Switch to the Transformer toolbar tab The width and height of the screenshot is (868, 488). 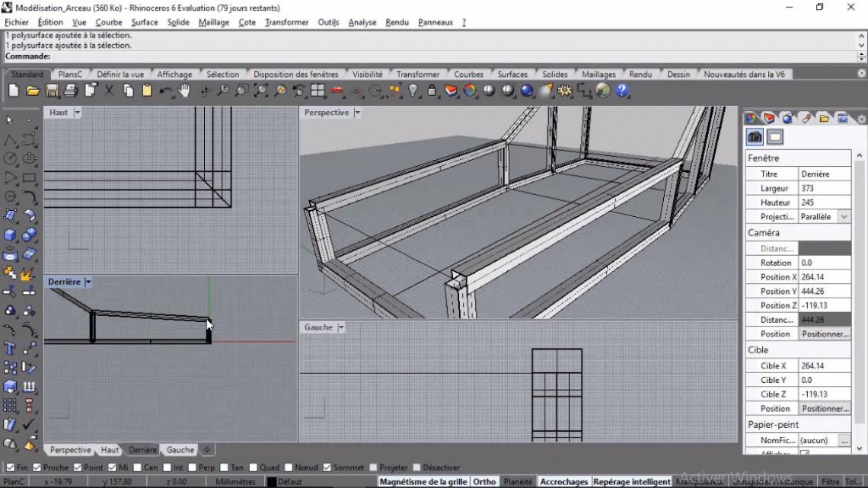pyautogui.click(x=417, y=75)
